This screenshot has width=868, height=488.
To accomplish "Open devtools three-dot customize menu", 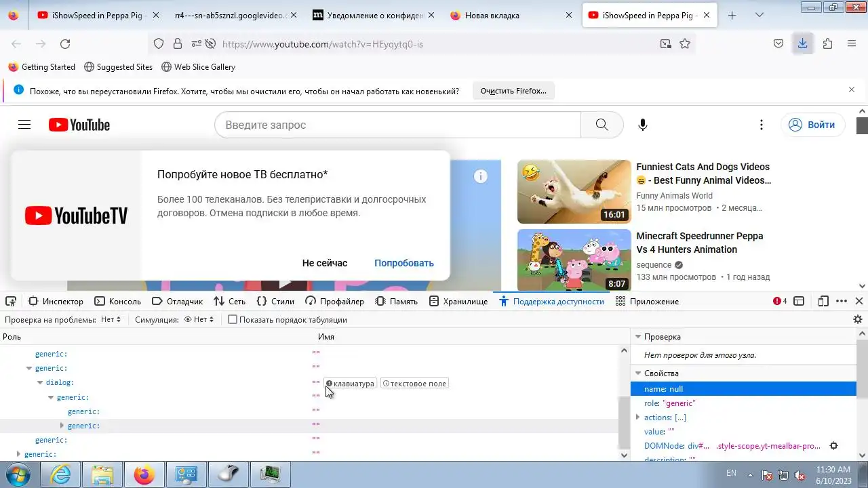I will [842, 301].
